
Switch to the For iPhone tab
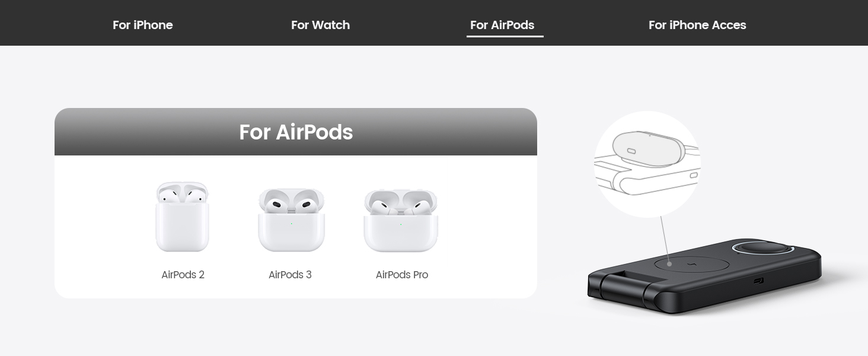(x=143, y=25)
